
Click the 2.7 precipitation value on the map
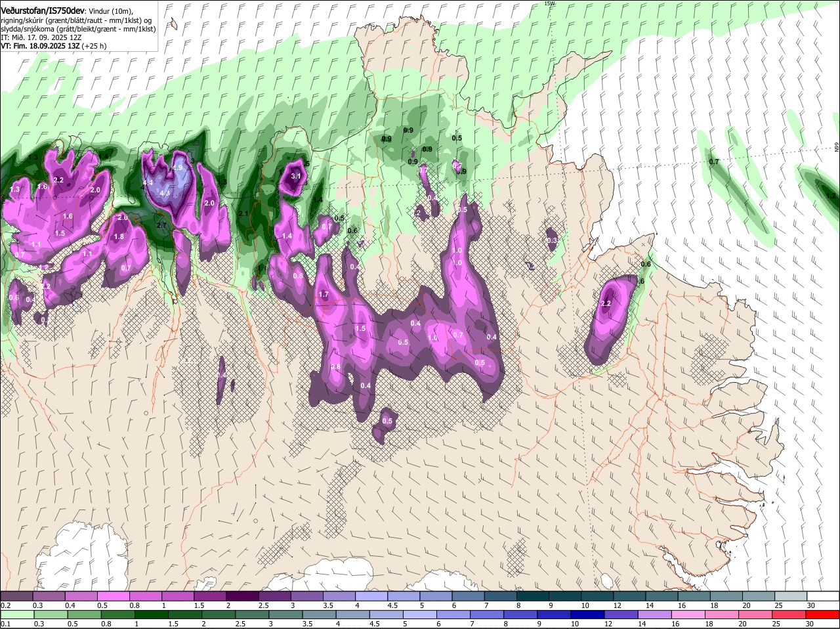(162, 225)
